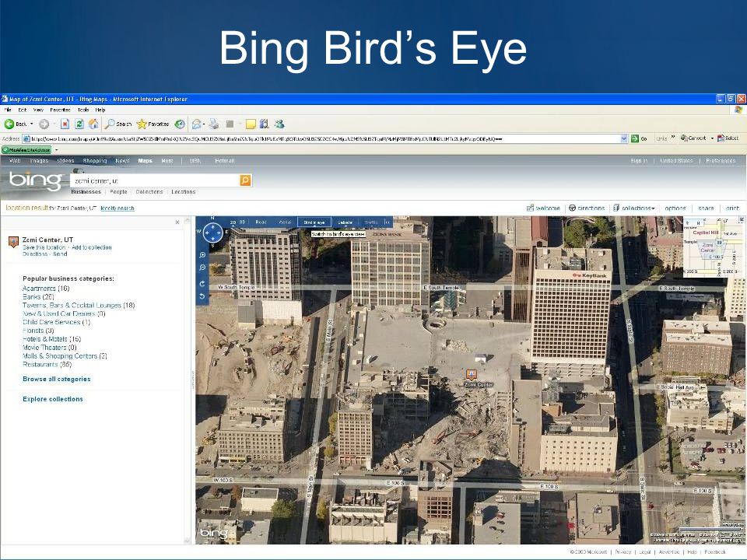Open the Help menu
This screenshot has height=560, width=747.
pos(100,110)
